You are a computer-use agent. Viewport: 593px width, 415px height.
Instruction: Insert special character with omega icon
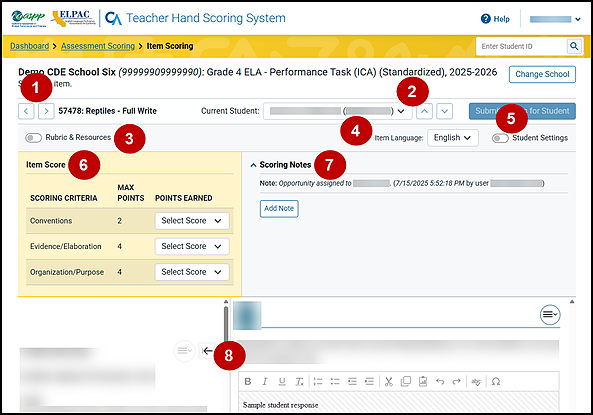point(496,381)
